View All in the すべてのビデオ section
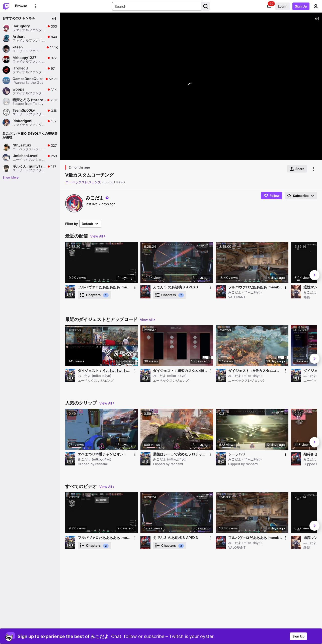This screenshot has width=322, height=644. (x=107, y=487)
